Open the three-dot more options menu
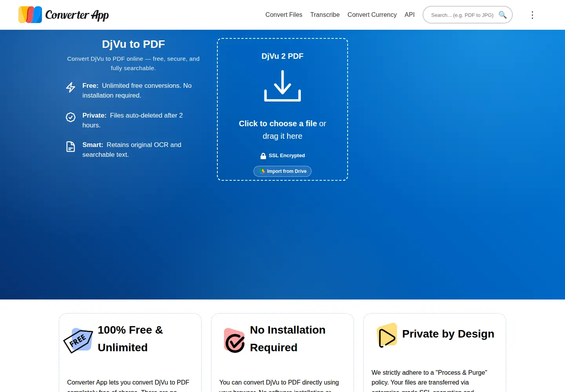Viewport: 565px width, 392px height. click(532, 15)
